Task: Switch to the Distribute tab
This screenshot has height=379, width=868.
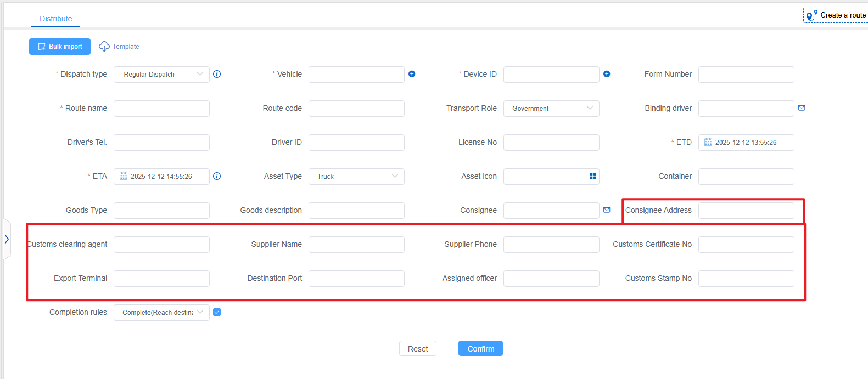Action: pos(55,19)
